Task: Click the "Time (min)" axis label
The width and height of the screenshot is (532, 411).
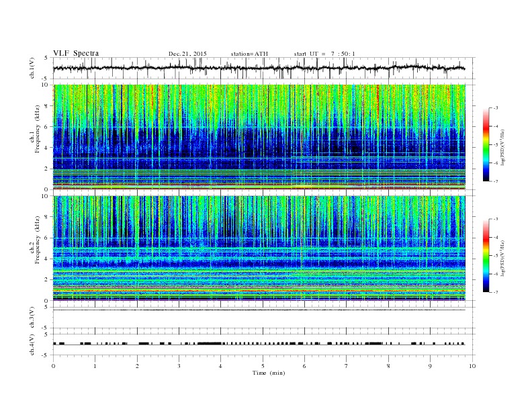Action: point(269,373)
